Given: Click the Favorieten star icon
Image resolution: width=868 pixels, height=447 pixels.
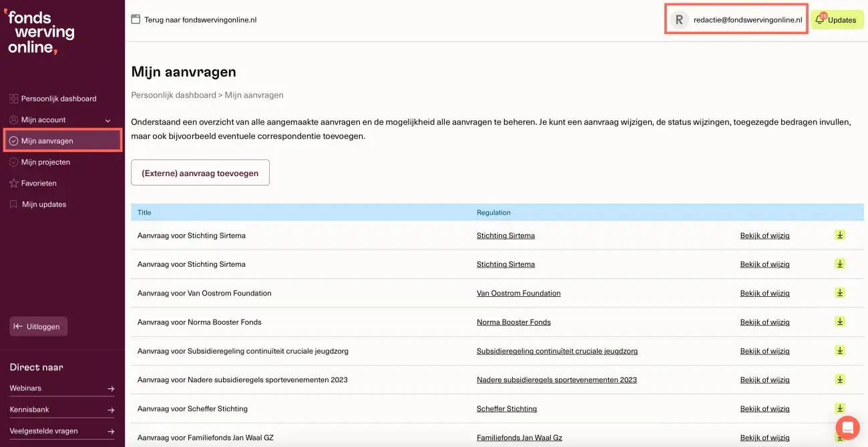Looking at the screenshot, I should coord(13,183).
